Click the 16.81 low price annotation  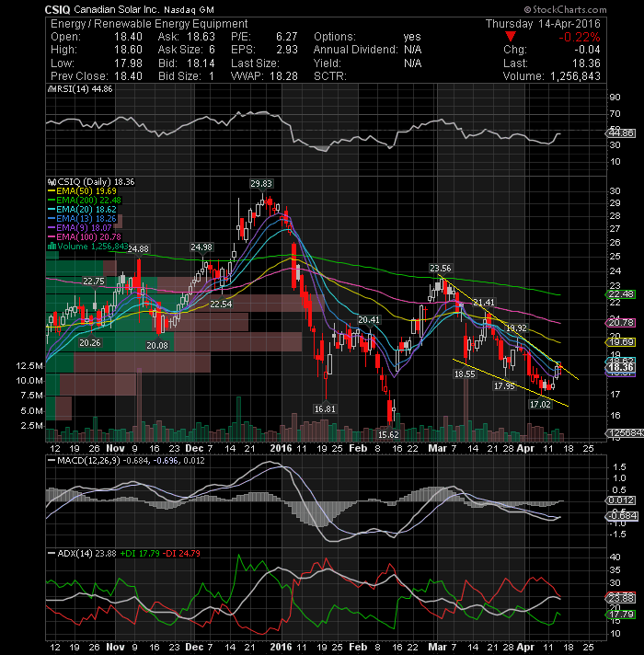point(325,409)
